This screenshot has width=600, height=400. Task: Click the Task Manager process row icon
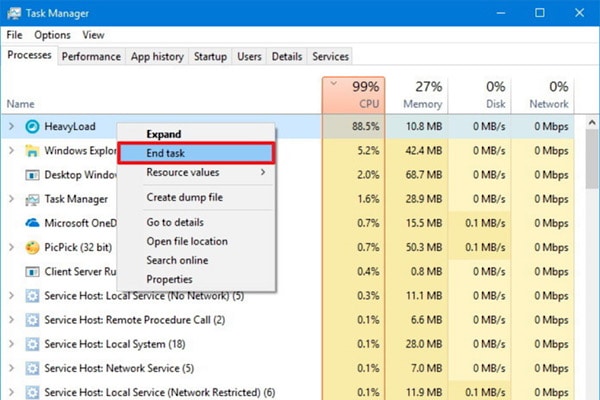pos(32,199)
